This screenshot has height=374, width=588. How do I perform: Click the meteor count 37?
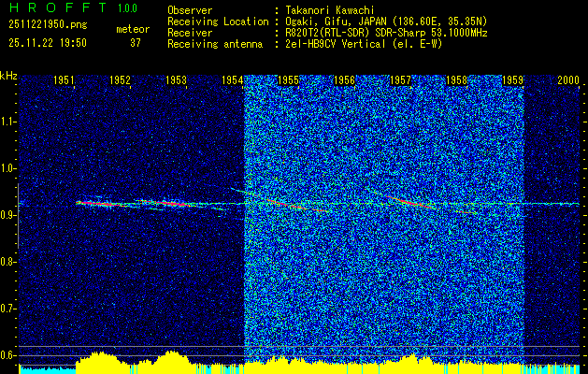(x=136, y=43)
